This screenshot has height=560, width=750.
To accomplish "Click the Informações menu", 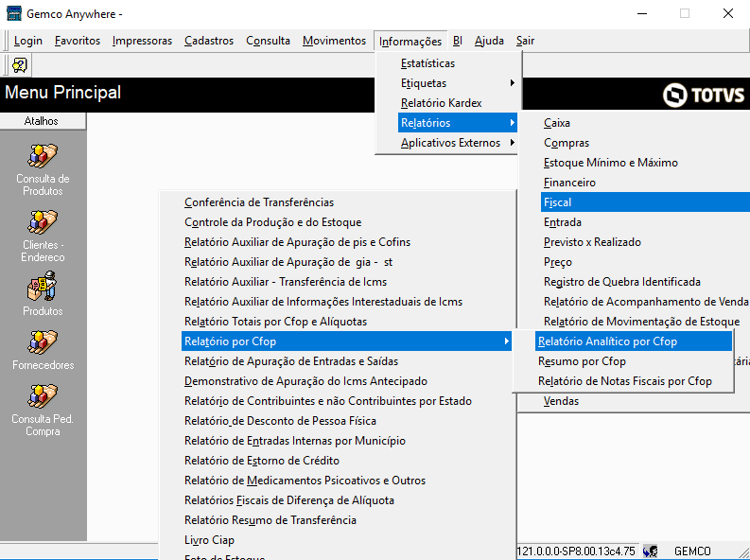I will tap(410, 42).
